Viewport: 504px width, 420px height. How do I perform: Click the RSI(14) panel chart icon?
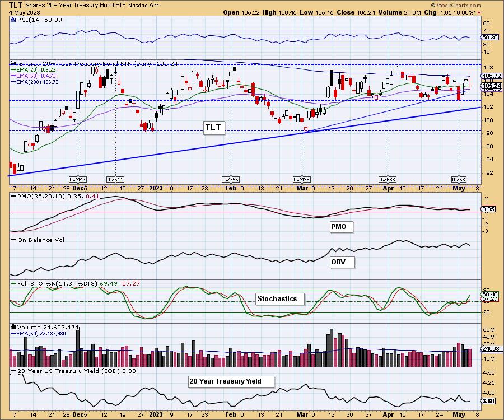point(13,20)
